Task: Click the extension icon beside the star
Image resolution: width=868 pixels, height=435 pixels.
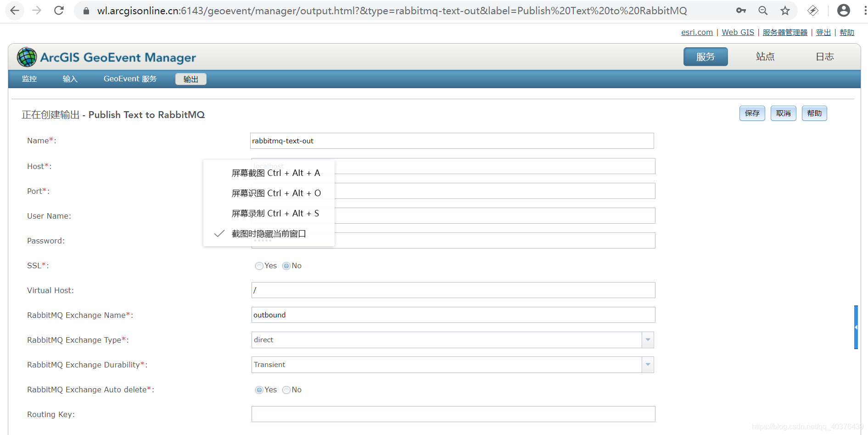Action: pyautogui.click(x=813, y=10)
